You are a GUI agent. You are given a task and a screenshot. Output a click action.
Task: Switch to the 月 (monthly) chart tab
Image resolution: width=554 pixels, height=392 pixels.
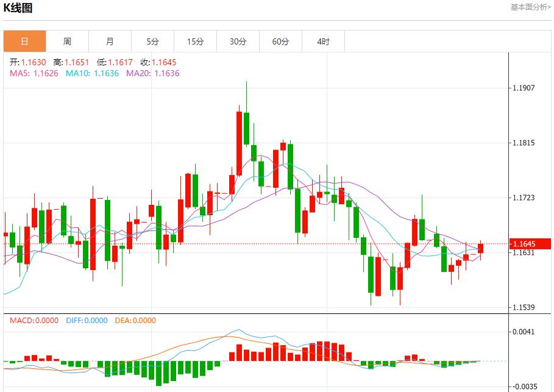[x=110, y=41]
